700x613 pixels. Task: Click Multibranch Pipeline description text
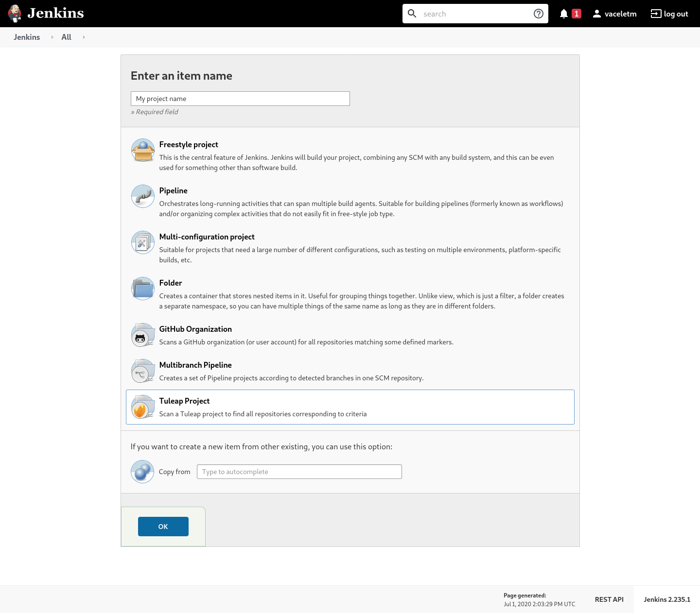coord(291,378)
